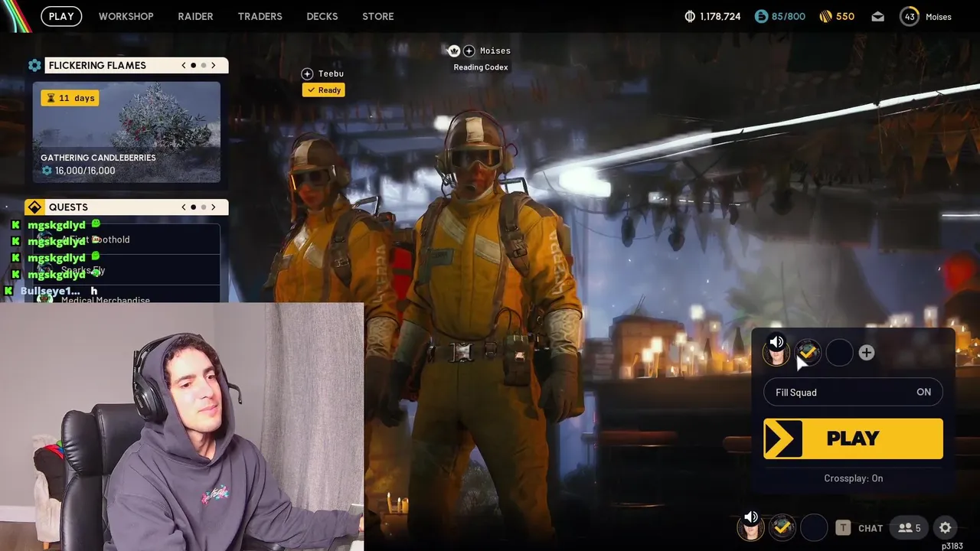Screen dimensions: 980x551
Task: Click the 11 days timer badge
Action: [70, 98]
